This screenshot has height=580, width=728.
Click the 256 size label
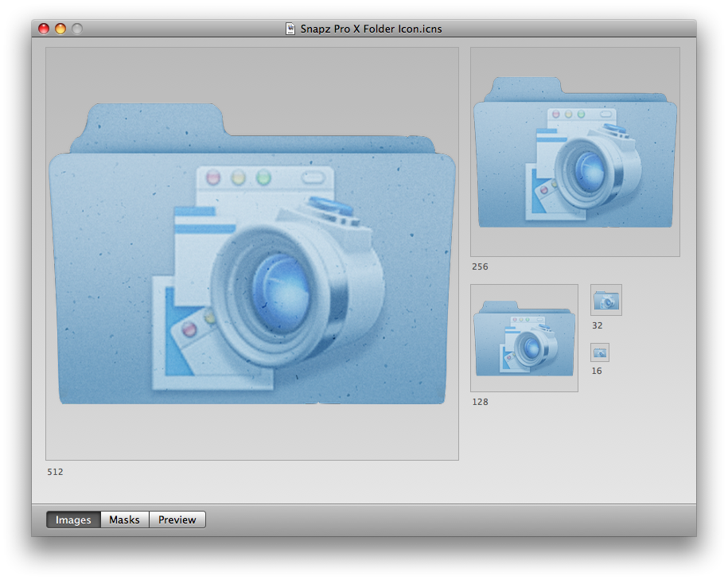point(480,267)
